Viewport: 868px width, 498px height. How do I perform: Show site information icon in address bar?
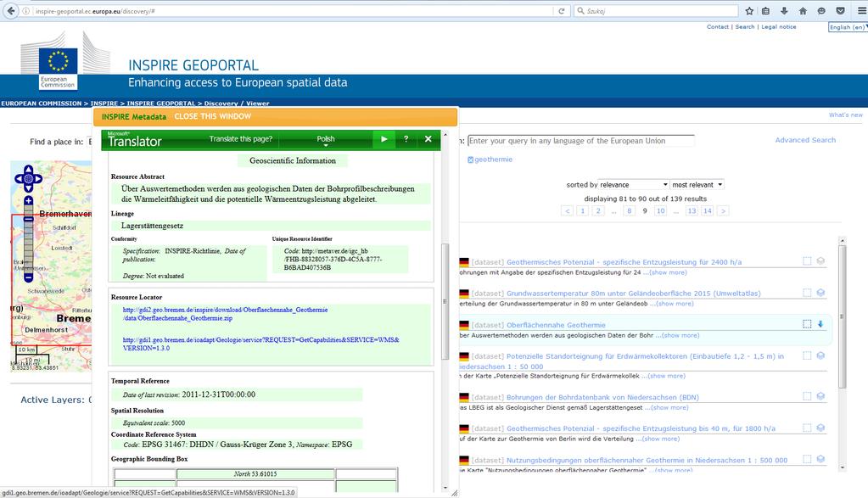click(26, 10)
